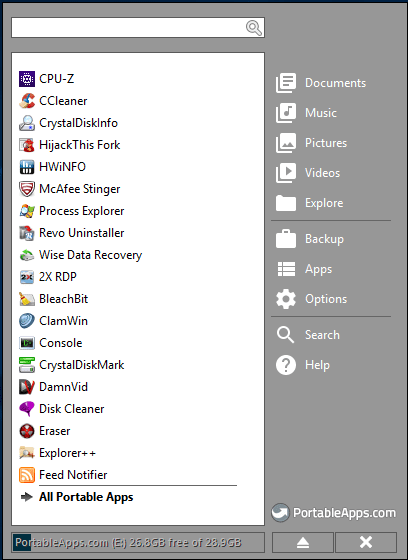Launch the HWiNFO icon
Viewport: 408px width, 560px height.
pos(27,167)
